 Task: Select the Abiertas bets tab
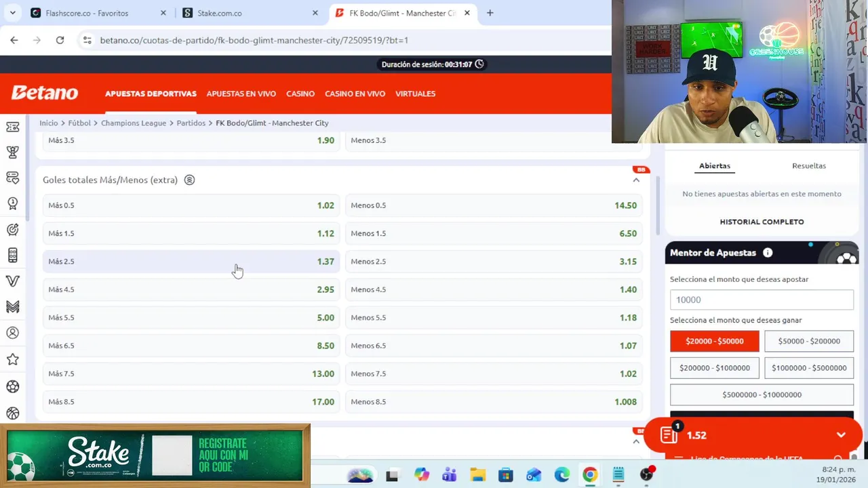click(x=715, y=165)
